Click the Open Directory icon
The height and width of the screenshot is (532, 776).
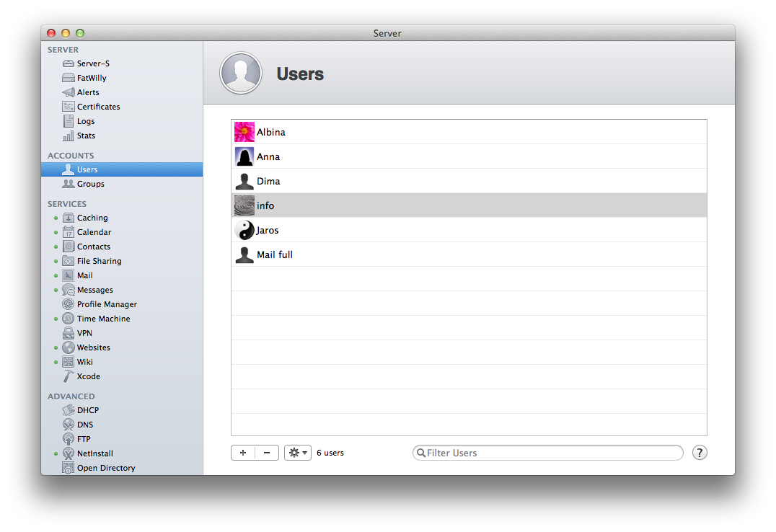point(69,468)
